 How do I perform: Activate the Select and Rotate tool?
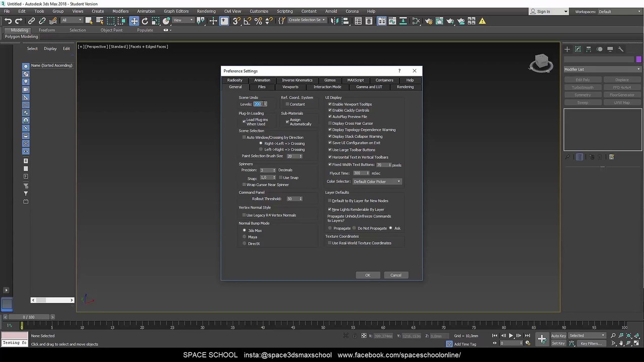click(x=145, y=21)
